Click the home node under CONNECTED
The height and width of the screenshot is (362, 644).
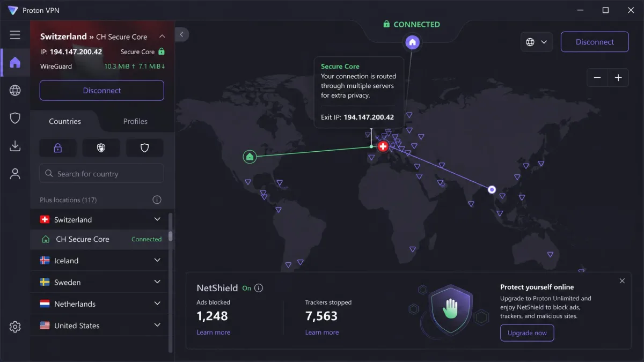tap(412, 42)
